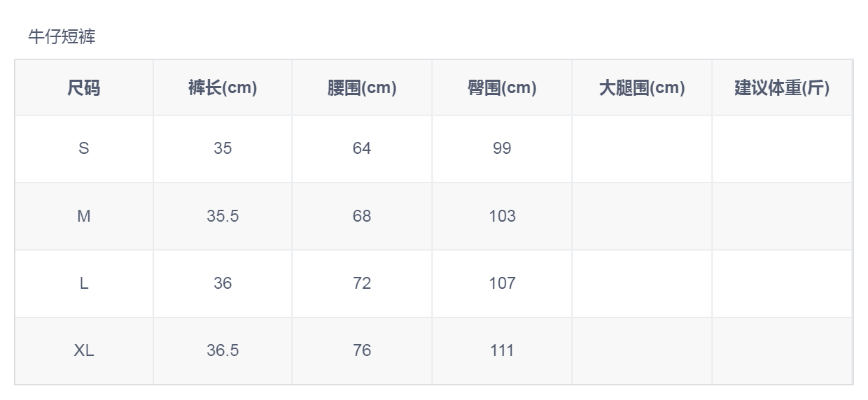Click the waist value 72
868x400 pixels.
point(362,283)
